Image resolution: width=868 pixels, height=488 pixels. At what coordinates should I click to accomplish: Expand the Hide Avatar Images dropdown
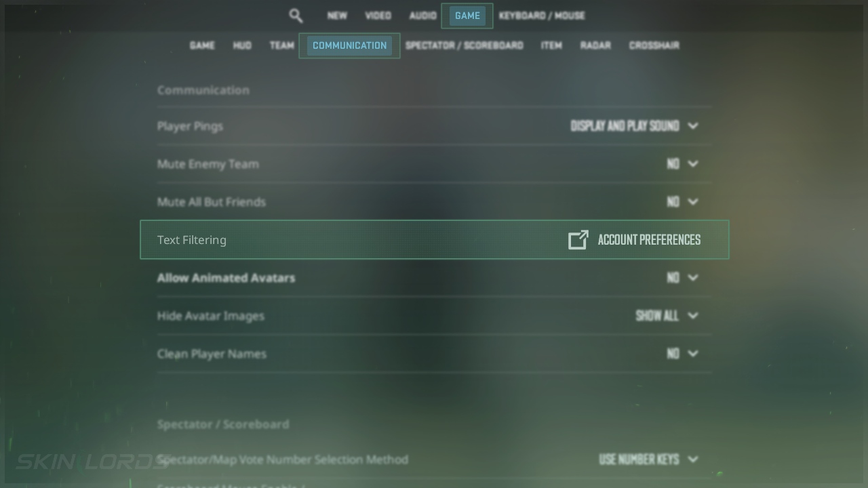pos(667,316)
